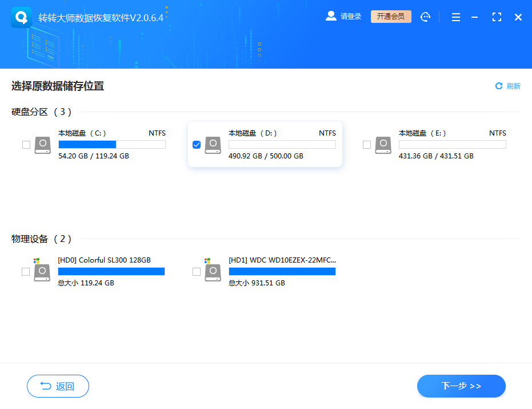Click the refresh icon next to 刷新
The image size is (532, 409).
pyautogui.click(x=499, y=86)
